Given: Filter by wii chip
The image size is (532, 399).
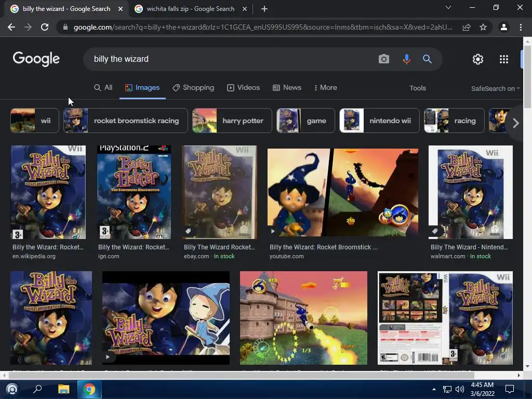Looking at the screenshot, I should tap(35, 121).
